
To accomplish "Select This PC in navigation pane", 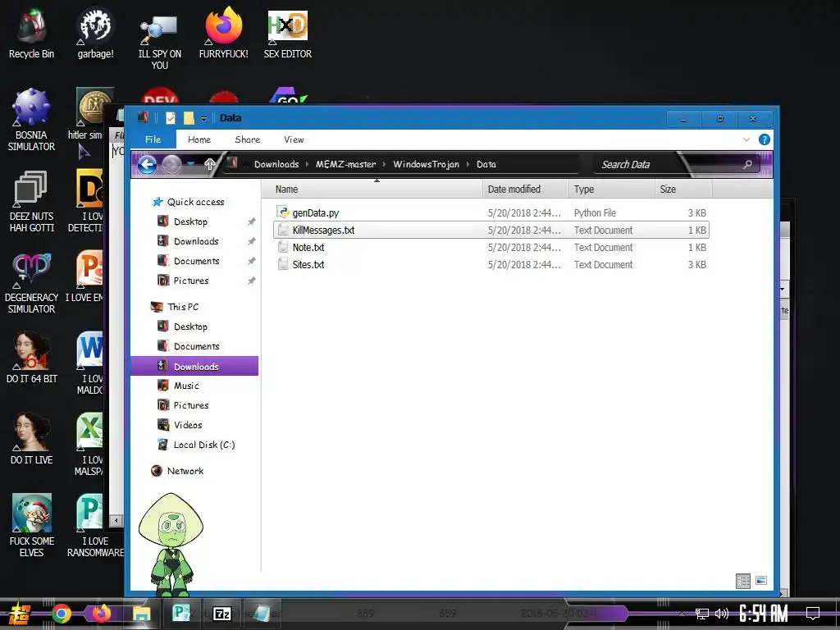I will coord(183,307).
